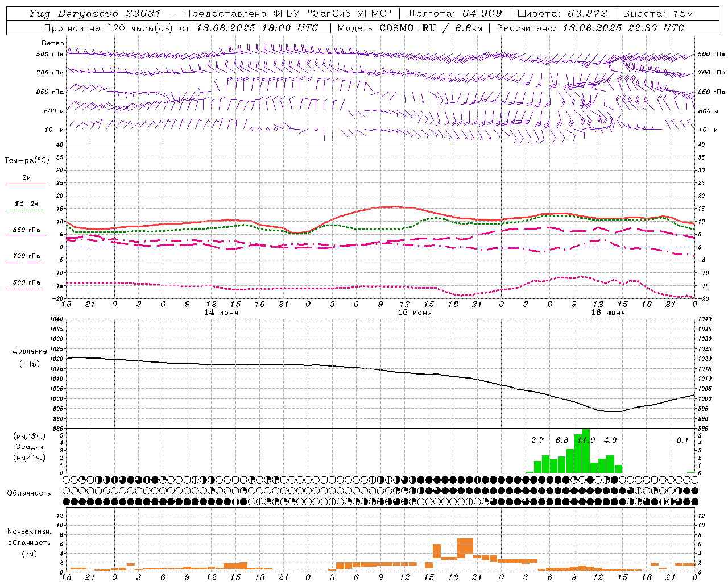The height and width of the screenshot is (582, 728).
Task: Click the station title Yug_Beryozovo_23631
Action: tap(95, 14)
